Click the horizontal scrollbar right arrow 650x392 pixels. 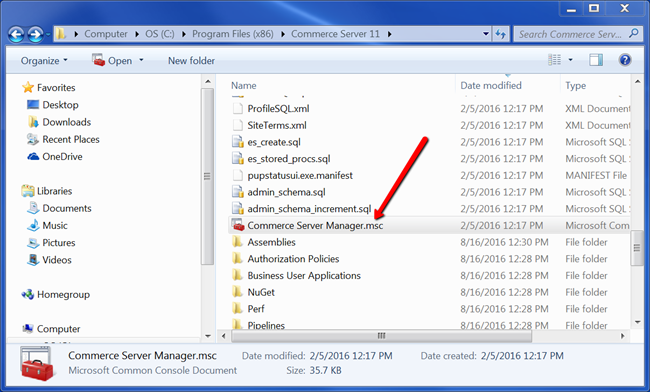coord(622,336)
